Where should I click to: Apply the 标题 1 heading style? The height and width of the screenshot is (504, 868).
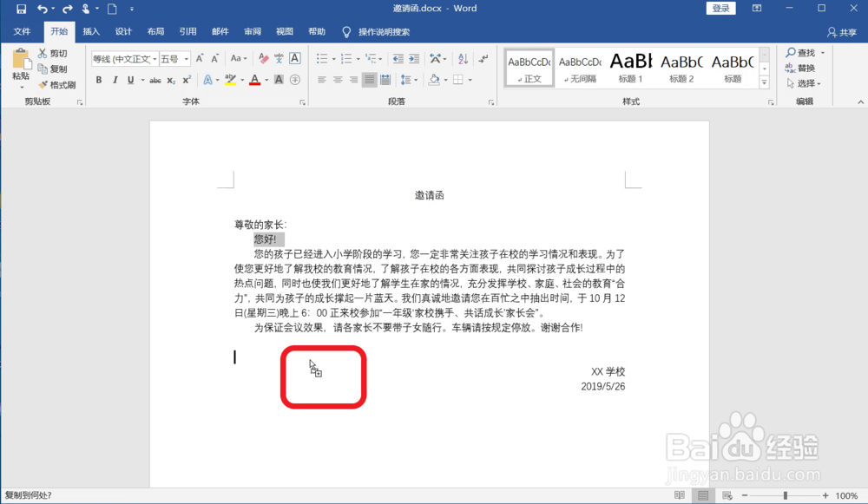[x=631, y=67]
